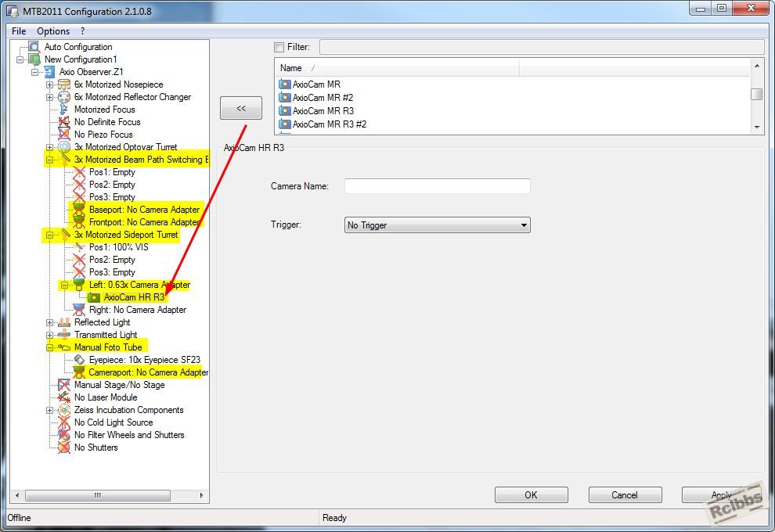775x532 pixels.
Task: Click the tree panel horizontal scrollbar thumb
Action: [98, 495]
